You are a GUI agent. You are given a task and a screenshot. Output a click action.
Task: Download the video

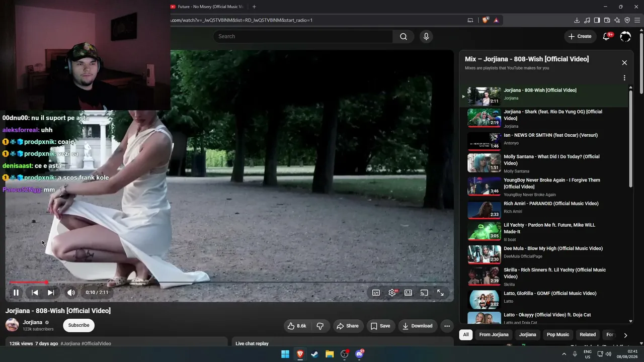tap(417, 326)
